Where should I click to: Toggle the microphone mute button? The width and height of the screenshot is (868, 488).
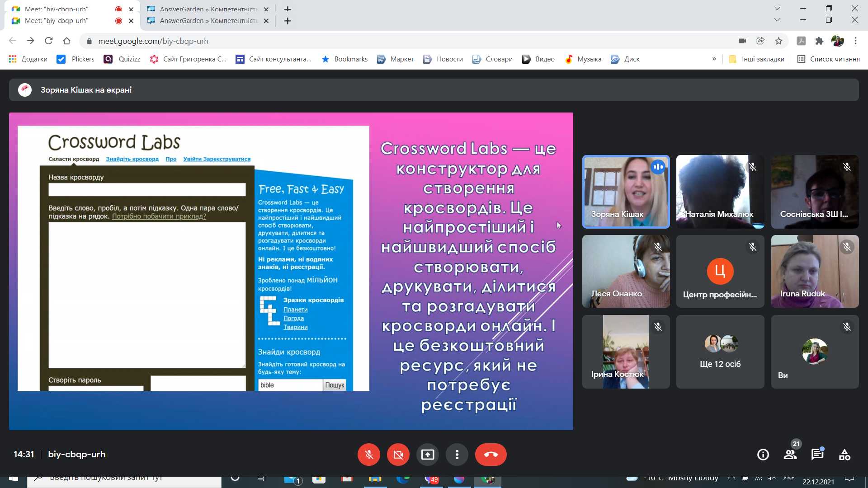(369, 455)
